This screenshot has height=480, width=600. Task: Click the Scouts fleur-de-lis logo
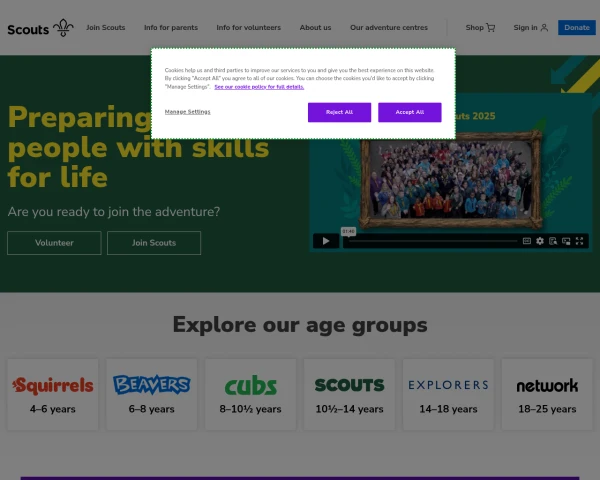tap(40, 28)
